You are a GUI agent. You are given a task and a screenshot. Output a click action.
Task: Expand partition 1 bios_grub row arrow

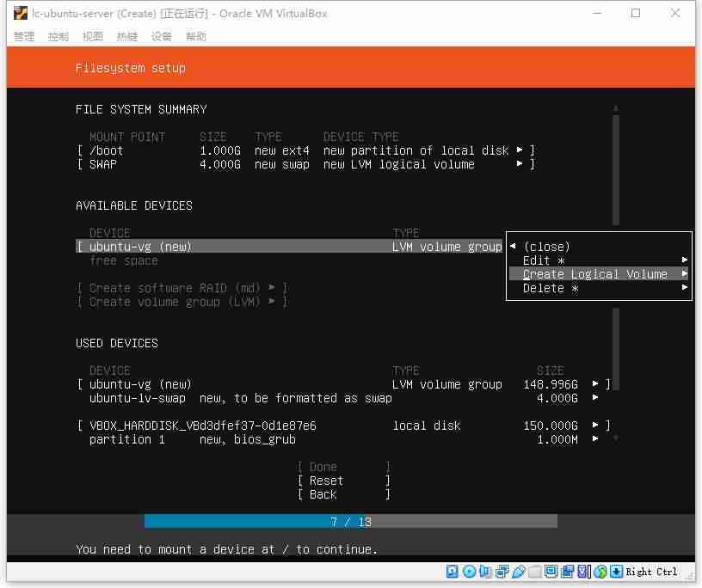tap(595, 438)
